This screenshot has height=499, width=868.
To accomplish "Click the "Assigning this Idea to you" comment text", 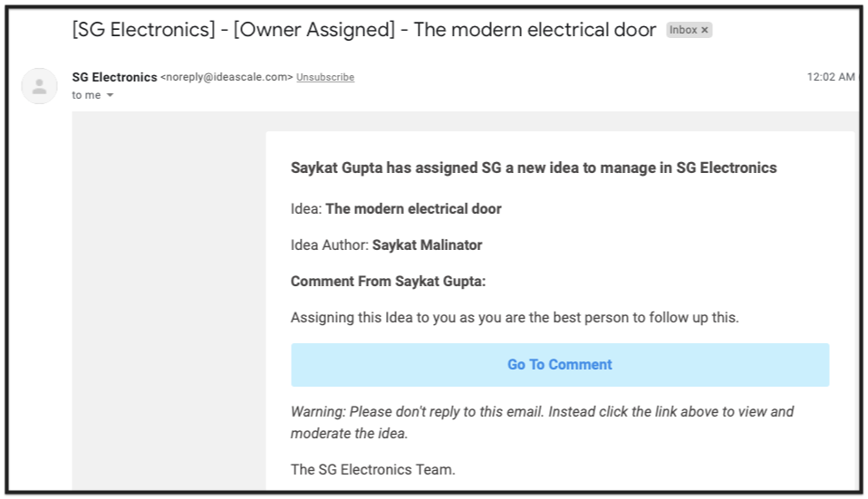I will click(515, 318).
